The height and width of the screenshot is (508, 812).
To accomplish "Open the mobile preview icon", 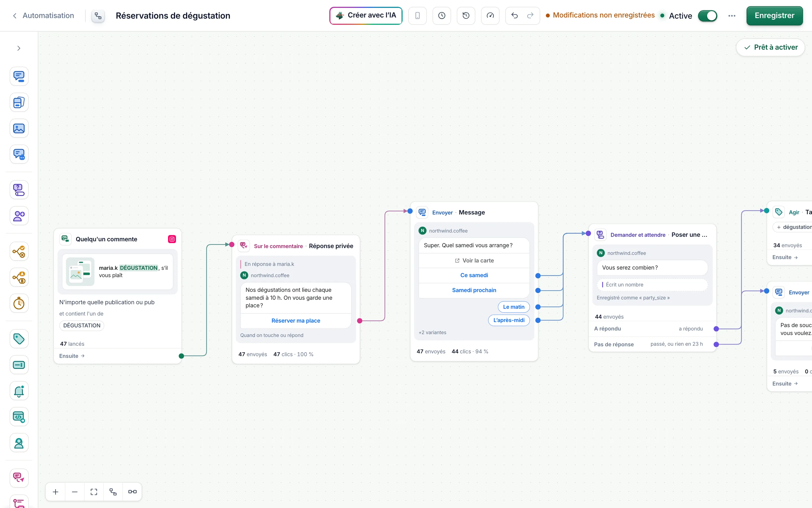I will coord(417,16).
